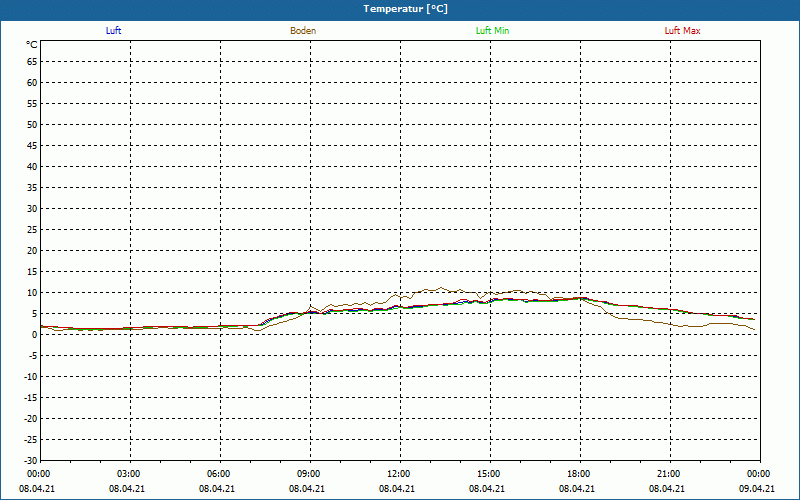Click the 12:00 time axis label
This screenshot has height=500, width=800.
pos(398,474)
